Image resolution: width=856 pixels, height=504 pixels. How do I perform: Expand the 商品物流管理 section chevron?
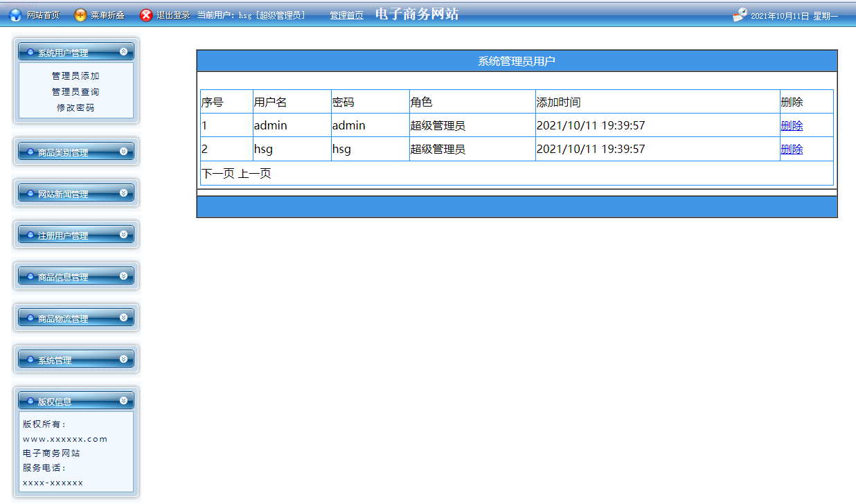click(123, 317)
